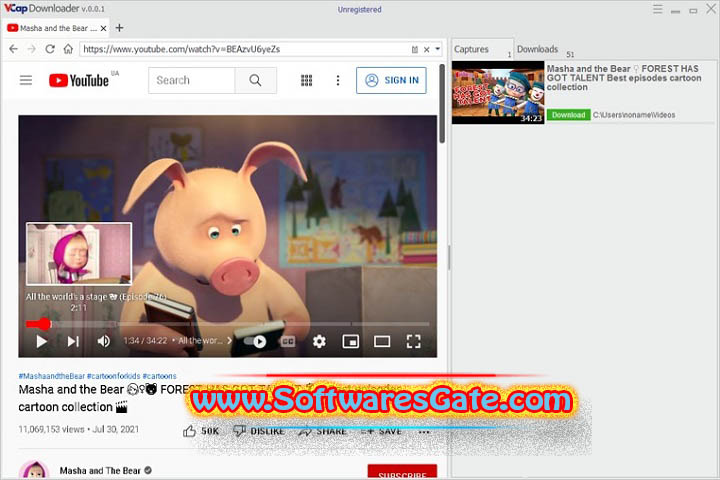The width and height of the screenshot is (720, 480).
Task: Open the player settings gear
Action: coord(319,341)
